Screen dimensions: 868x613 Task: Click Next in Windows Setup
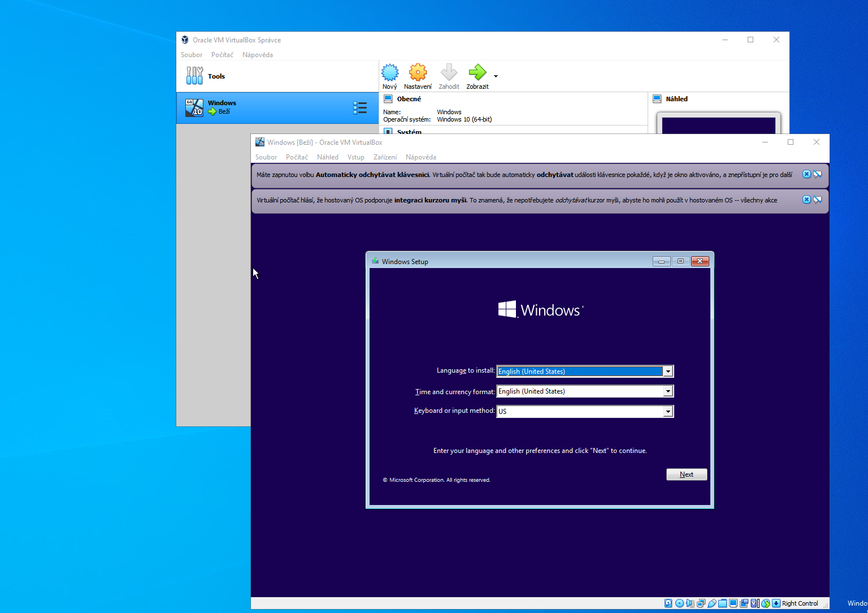(x=687, y=474)
